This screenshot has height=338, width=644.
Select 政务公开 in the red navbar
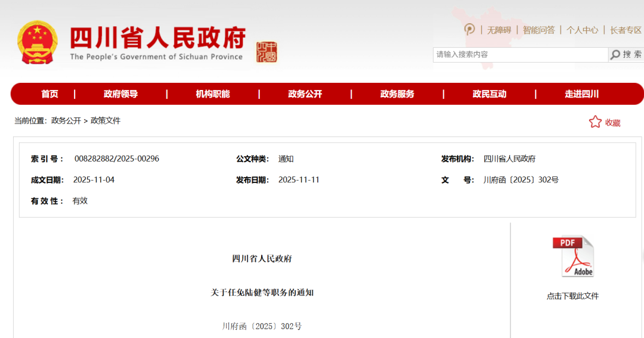[305, 94]
